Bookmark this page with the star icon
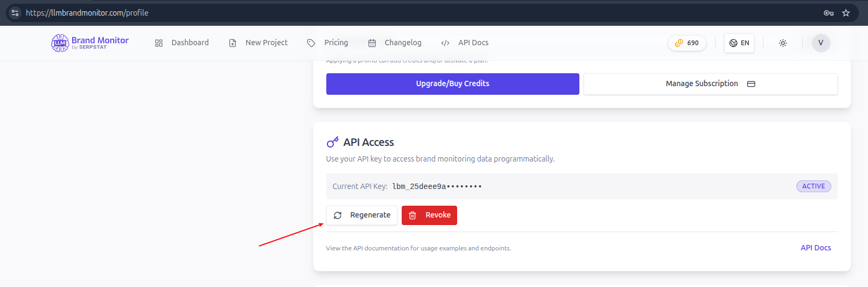The image size is (868, 287). (846, 13)
